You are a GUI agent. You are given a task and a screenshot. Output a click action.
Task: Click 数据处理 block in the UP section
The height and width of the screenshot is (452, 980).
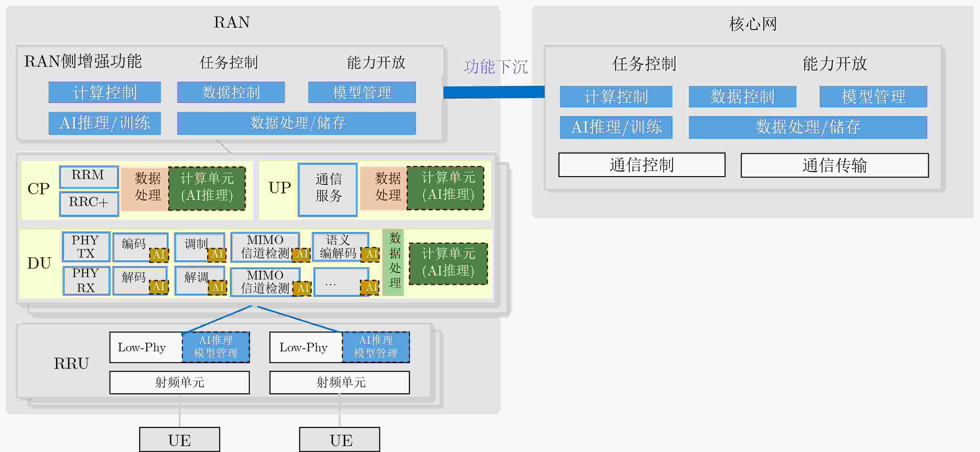point(384,189)
